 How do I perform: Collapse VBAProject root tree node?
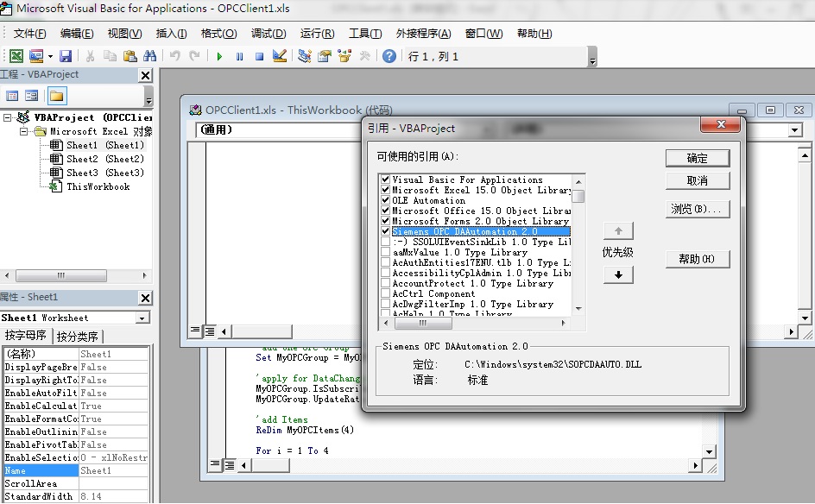[7, 117]
